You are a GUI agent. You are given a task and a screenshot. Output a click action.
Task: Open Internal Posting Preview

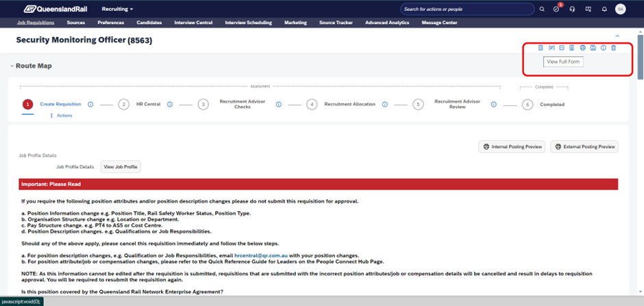tap(512, 146)
